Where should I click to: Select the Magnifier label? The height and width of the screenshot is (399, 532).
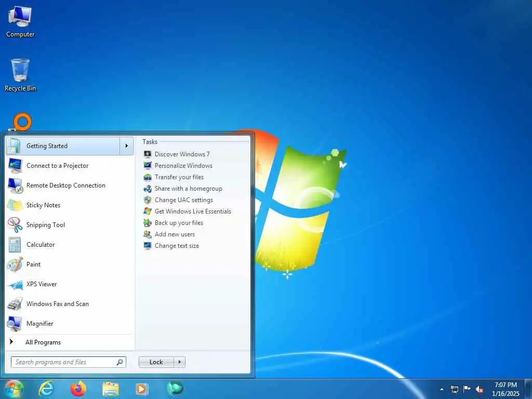point(40,323)
